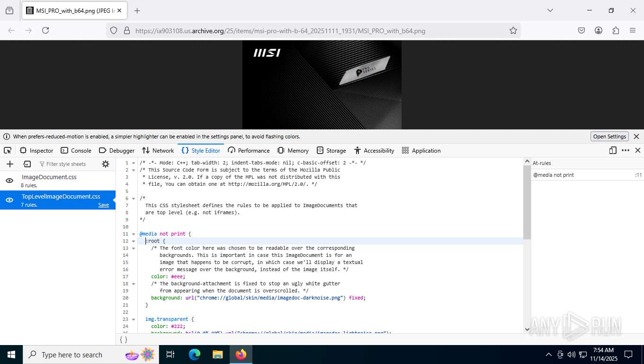Collapse the comment at line 18
The height and width of the screenshot is (364, 644).
coord(134,283)
